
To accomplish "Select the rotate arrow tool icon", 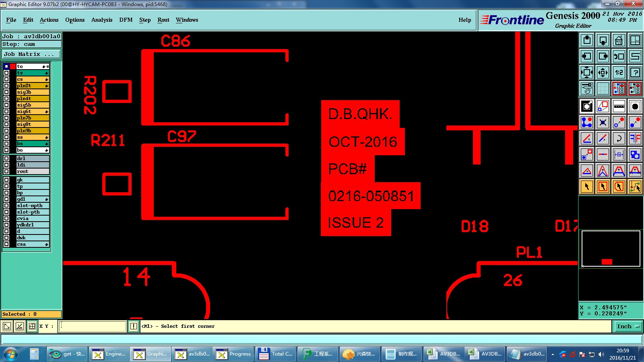I will click(x=619, y=138).
